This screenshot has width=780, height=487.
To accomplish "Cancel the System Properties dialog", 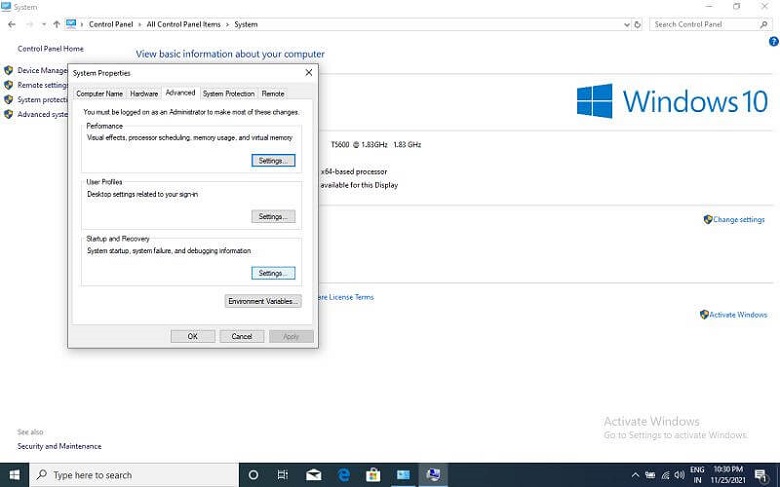I will click(242, 336).
